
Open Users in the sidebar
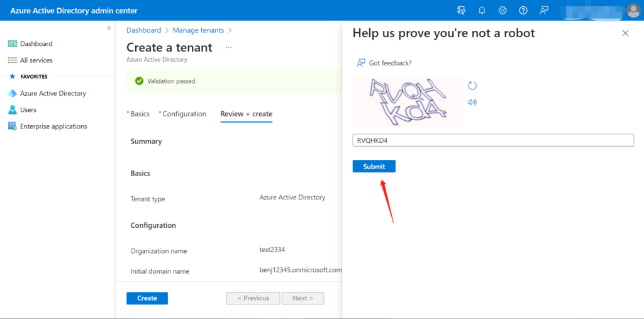(x=28, y=109)
